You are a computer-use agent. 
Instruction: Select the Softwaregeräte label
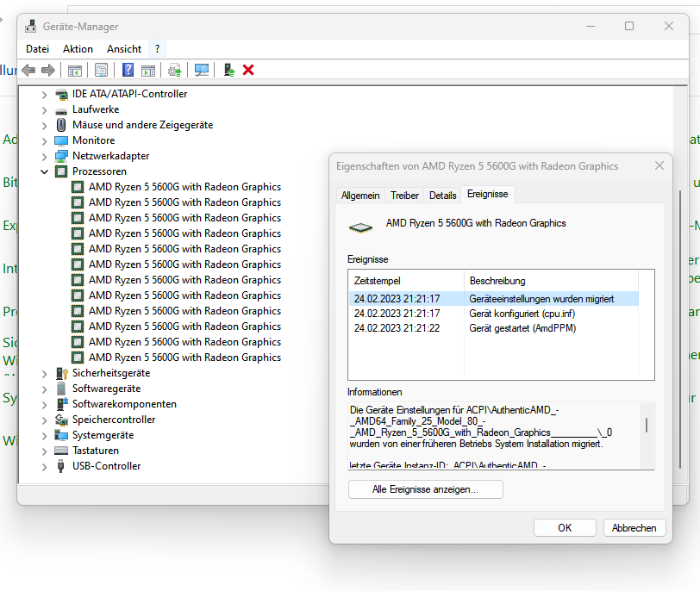pos(106,389)
